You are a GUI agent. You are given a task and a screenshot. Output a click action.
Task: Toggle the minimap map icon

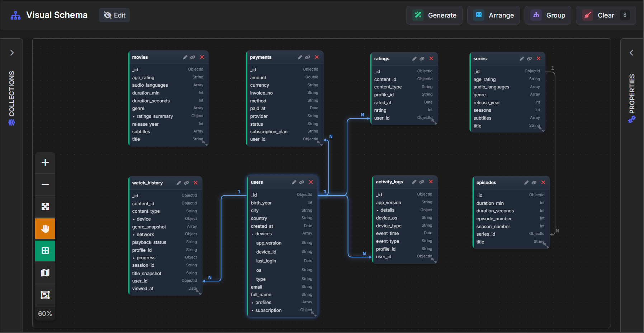(45, 273)
